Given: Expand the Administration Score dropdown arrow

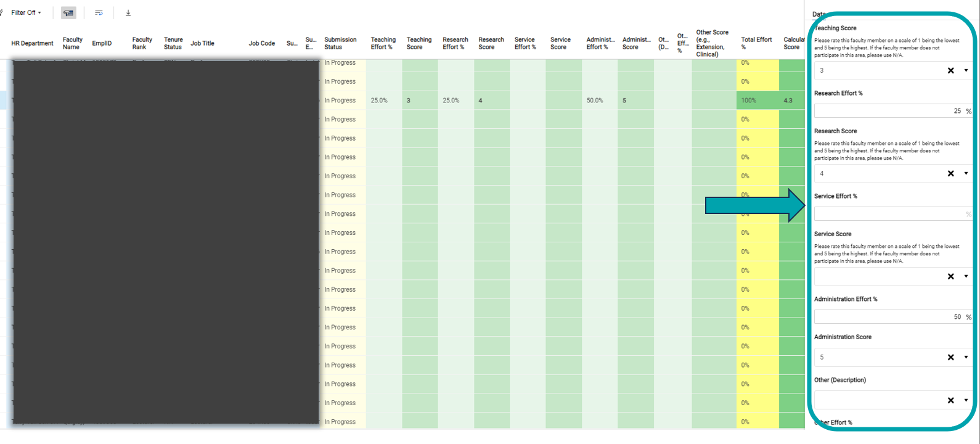Looking at the screenshot, I should point(966,357).
